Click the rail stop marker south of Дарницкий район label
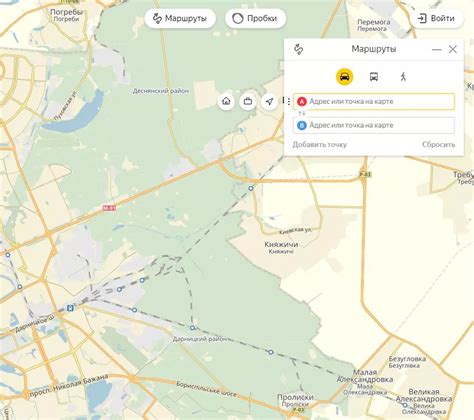 271,352
